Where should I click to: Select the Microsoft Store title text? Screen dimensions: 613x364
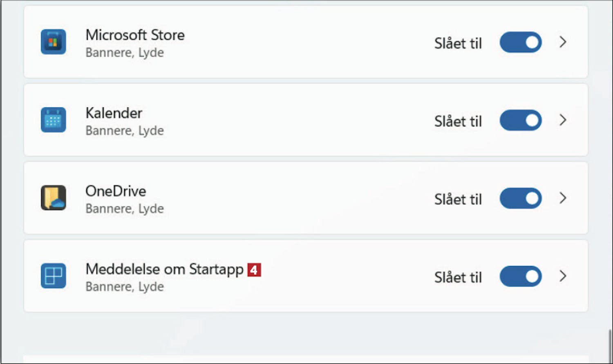pos(135,35)
